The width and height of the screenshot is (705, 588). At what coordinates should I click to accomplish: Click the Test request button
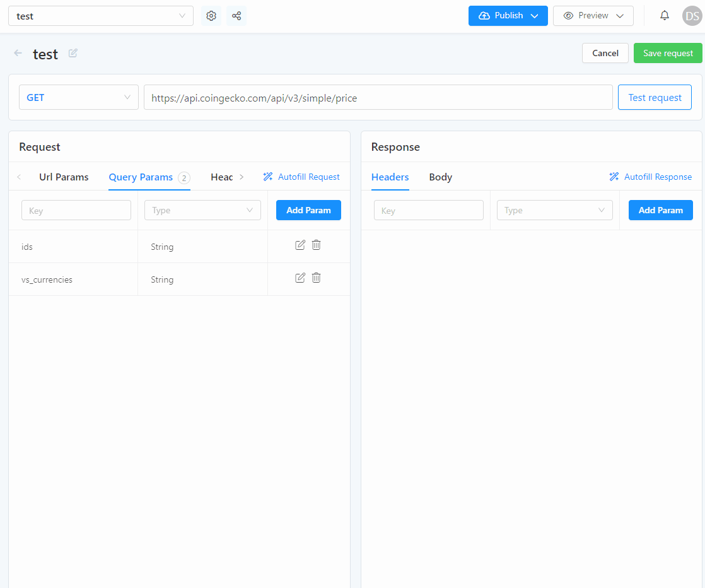tap(655, 98)
